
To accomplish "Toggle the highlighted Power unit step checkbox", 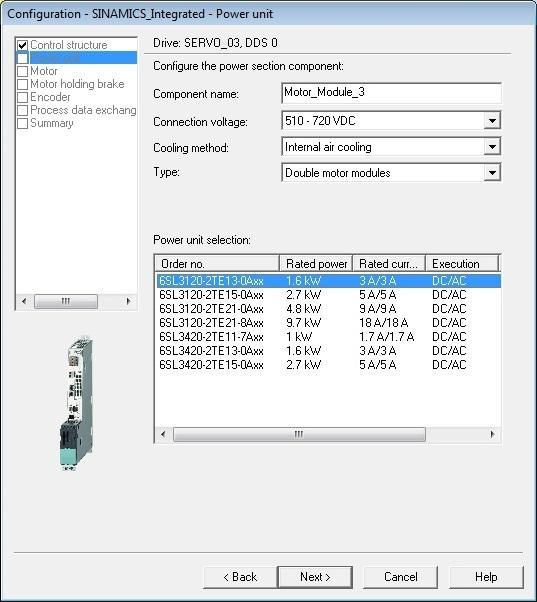I will coord(23,58).
